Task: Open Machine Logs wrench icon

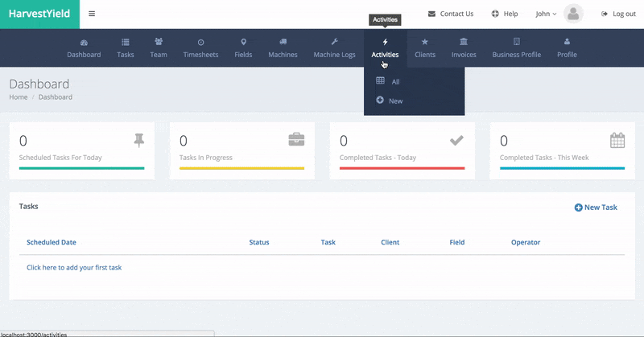Action: tap(334, 42)
